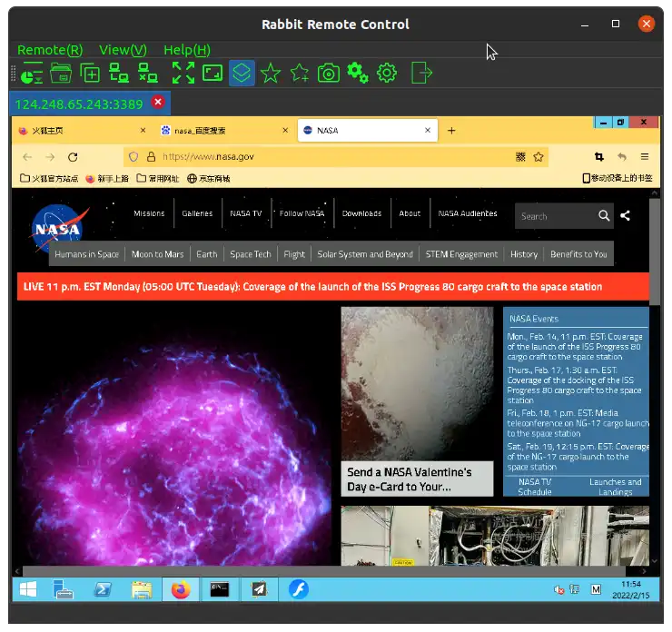
Task: Open the Missions nav menu
Action: (x=149, y=213)
